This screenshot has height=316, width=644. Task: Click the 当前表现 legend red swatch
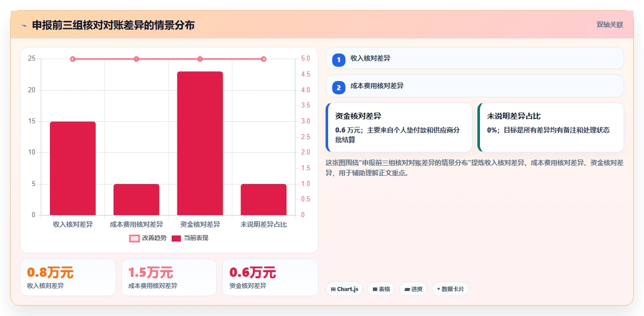[176, 239]
